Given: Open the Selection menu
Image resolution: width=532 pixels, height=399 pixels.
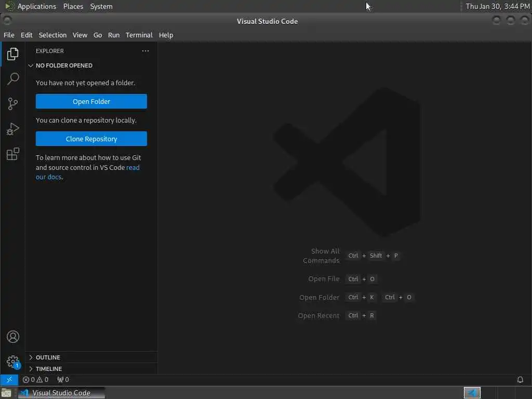Looking at the screenshot, I should click(x=52, y=35).
